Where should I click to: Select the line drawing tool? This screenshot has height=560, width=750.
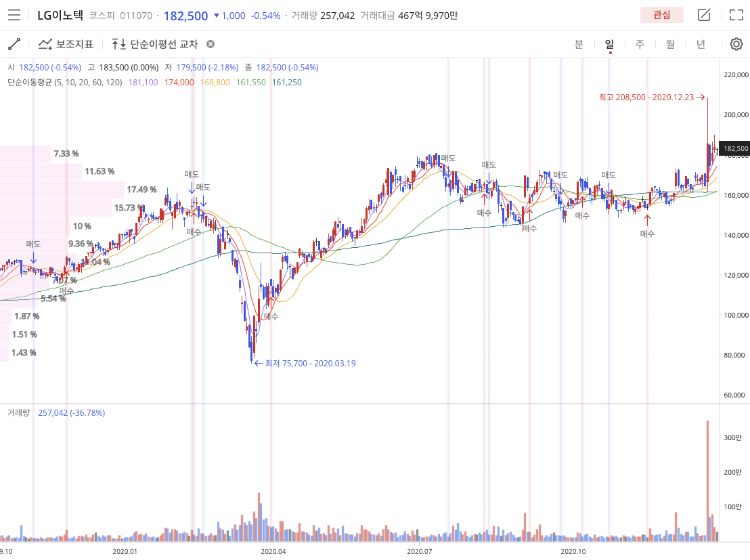click(14, 44)
